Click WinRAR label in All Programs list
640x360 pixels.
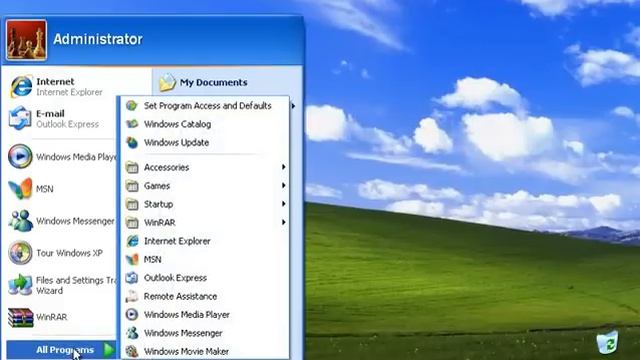160,223
